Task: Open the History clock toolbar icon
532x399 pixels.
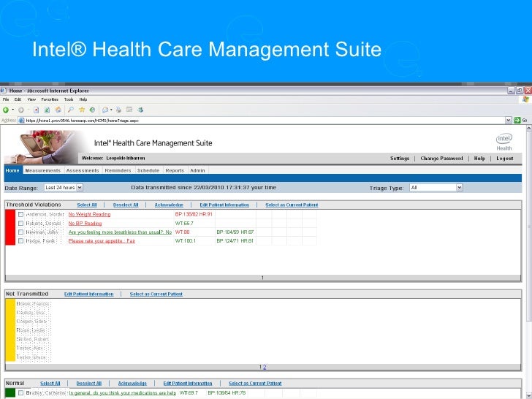Action: (x=92, y=110)
